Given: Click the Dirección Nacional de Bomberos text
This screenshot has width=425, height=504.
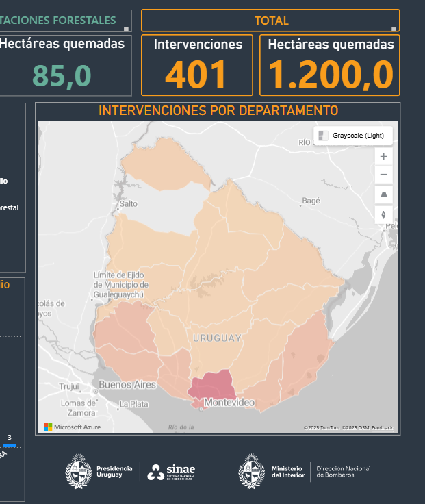Looking at the screenshot, I should (x=344, y=472).
